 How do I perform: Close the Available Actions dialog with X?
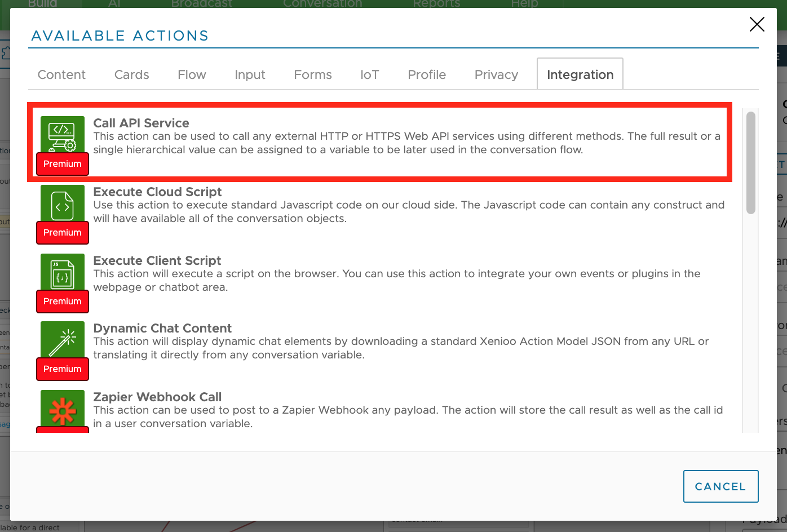(757, 24)
